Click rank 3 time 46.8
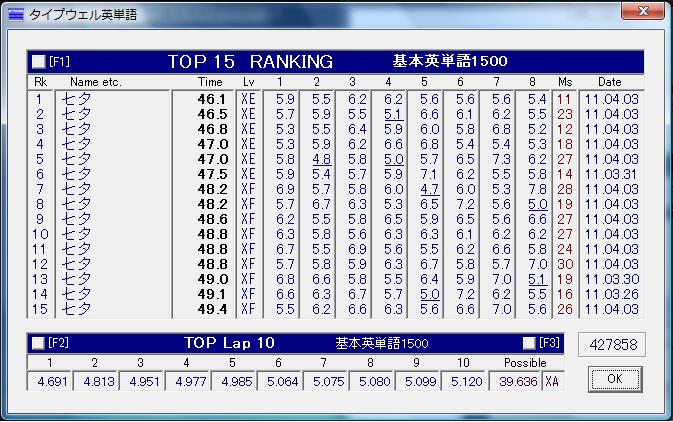The image size is (673, 422). [x=212, y=129]
